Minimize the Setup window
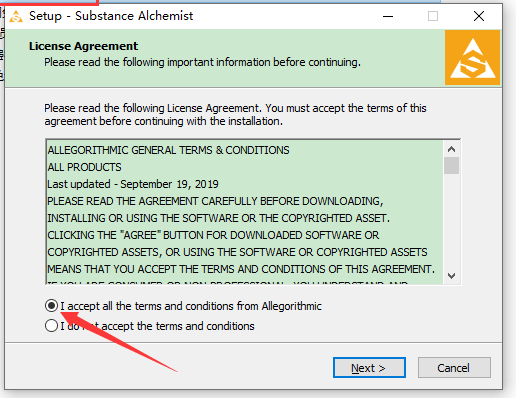516x398 pixels. 388,16
